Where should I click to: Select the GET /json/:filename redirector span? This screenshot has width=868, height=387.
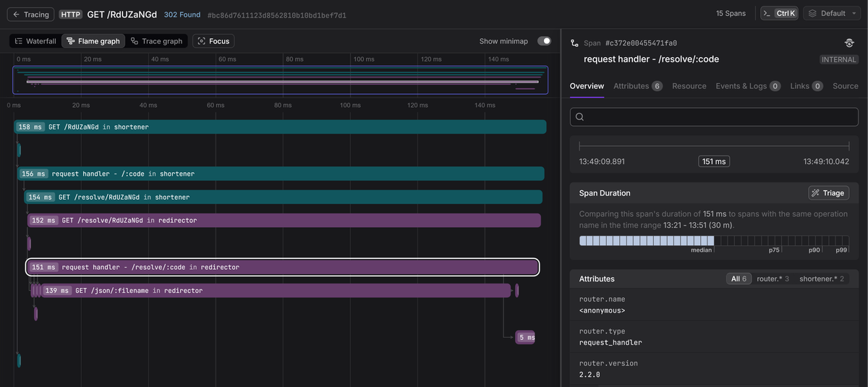point(275,291)
